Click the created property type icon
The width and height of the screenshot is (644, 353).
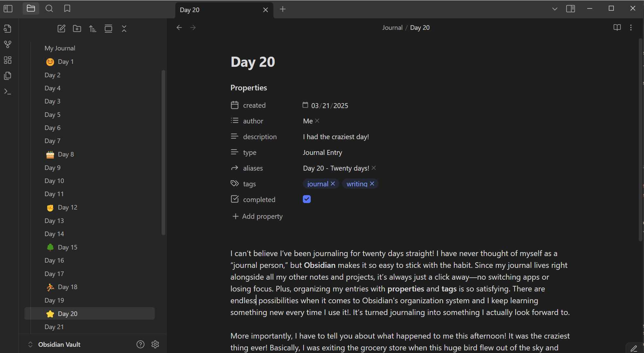(x=235, y=105)
